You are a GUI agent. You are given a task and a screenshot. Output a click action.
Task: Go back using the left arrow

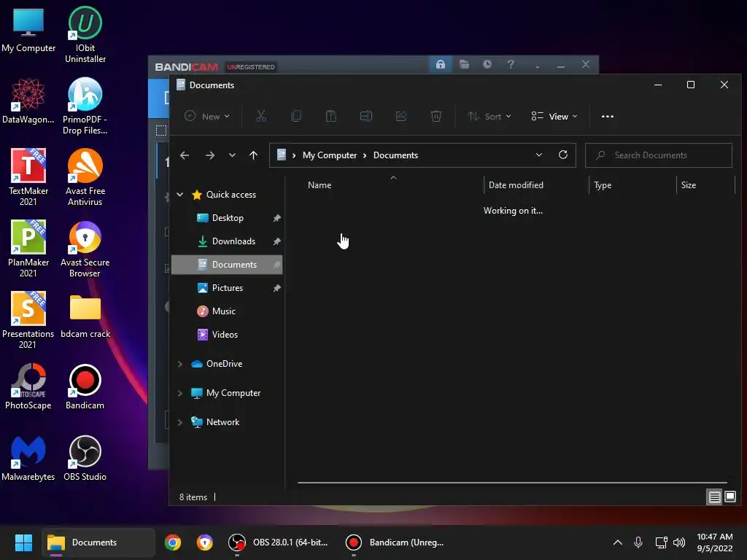(185, 155)
